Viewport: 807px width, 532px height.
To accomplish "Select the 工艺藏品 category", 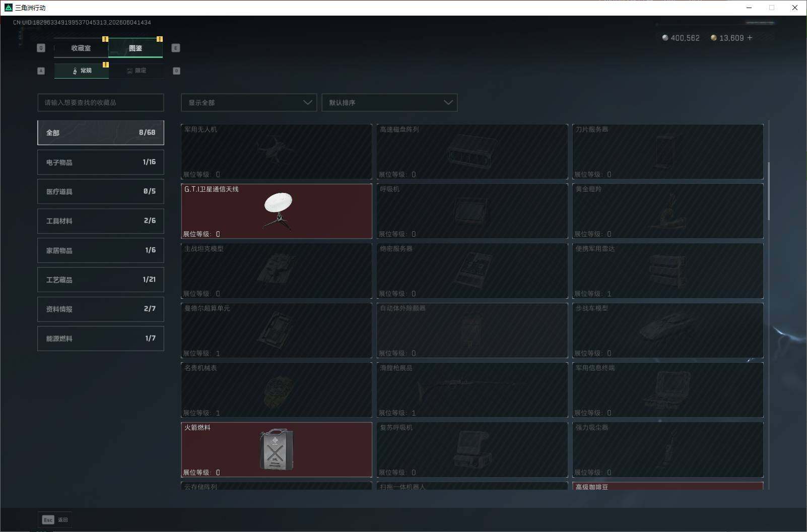I will tap(101, 280).
